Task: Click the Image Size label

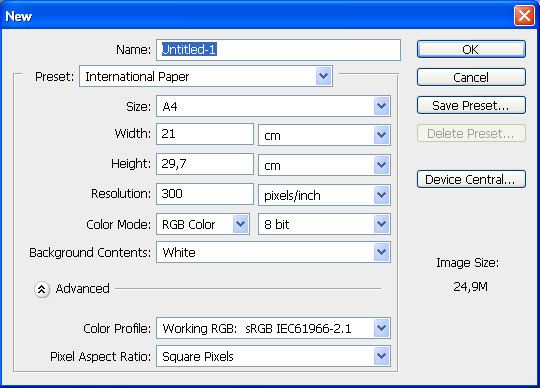Action: pos(467,263)
